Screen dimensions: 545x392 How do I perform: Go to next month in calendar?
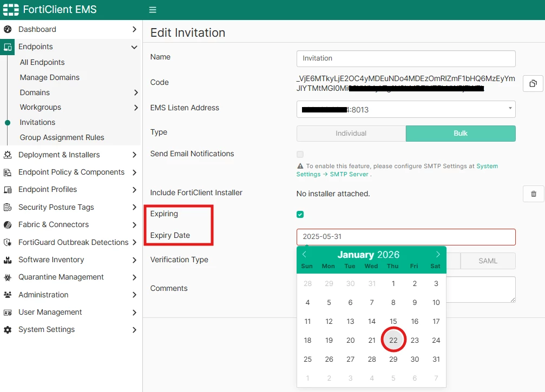click(x=438, y=255)
